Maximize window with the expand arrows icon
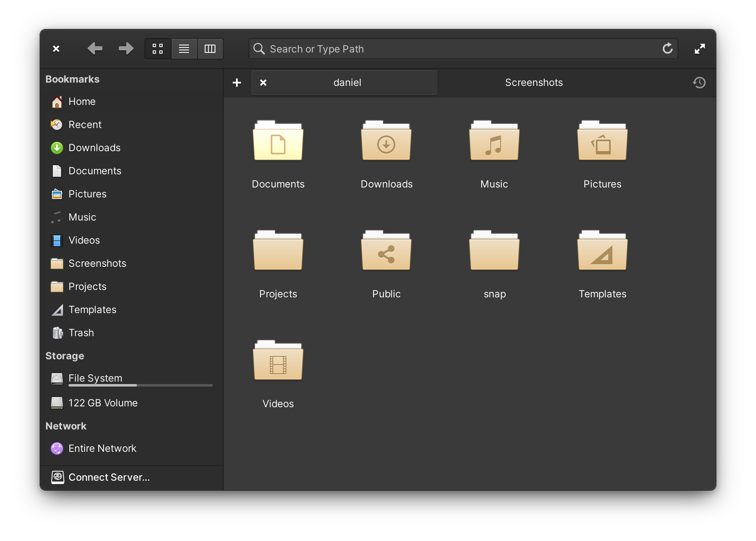Viewport: 756px width, 541px height. [699, 49]
